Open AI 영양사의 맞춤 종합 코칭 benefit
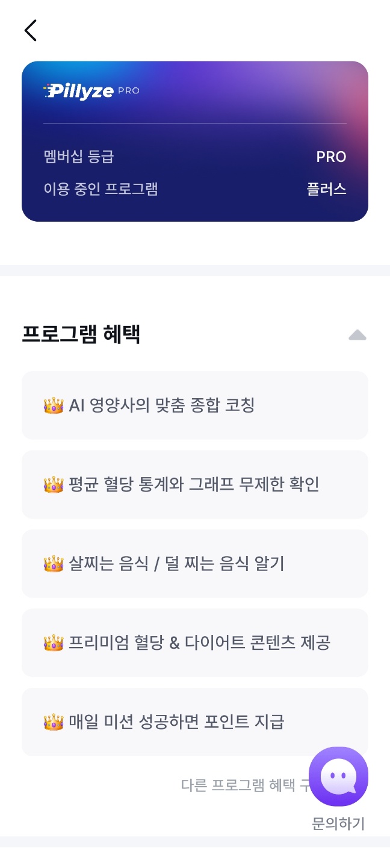The width and height of the screenshot is (390, 868). coord(195,405)
